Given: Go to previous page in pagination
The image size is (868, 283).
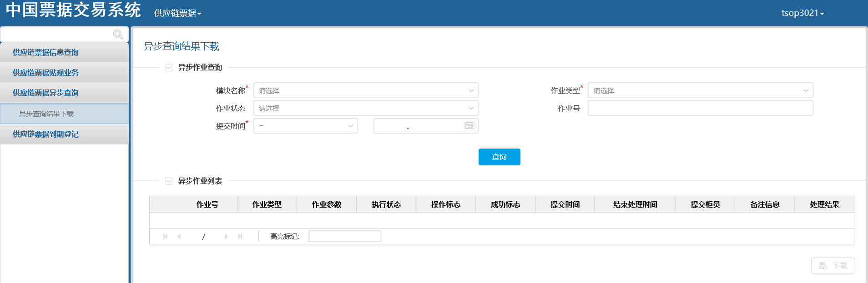Looking at the screenshot, I should [179, 236].
